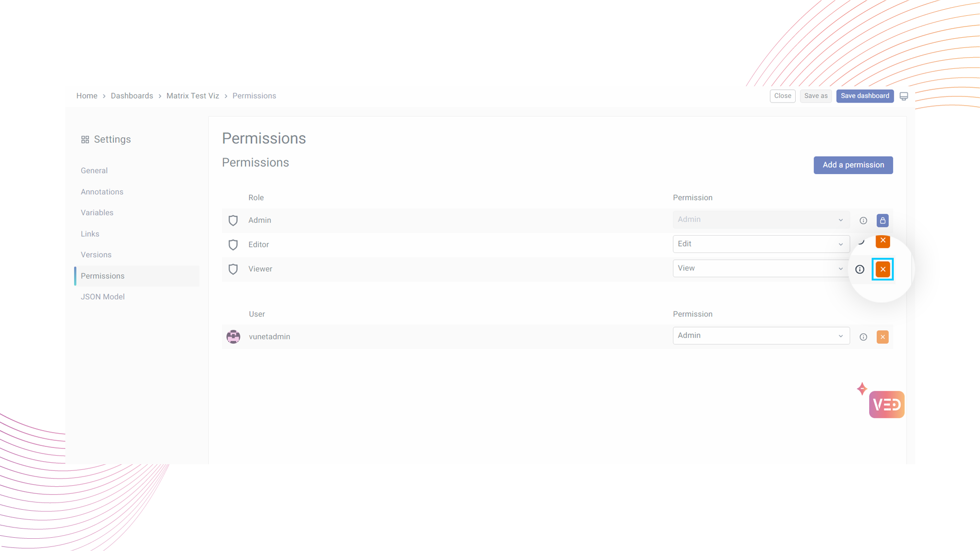Click info icon for vunetadmin user

tap(863, 337)
